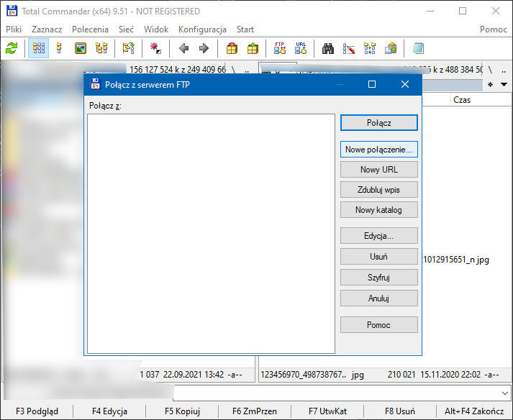Viewport: 513px width, 420px height.
Task: Click the Czas column header
Action: click(462, 100)
